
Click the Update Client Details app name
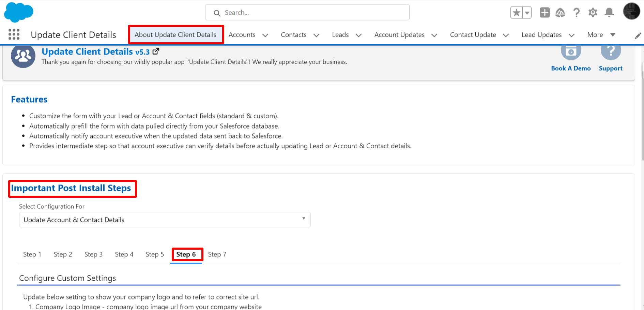73,35
